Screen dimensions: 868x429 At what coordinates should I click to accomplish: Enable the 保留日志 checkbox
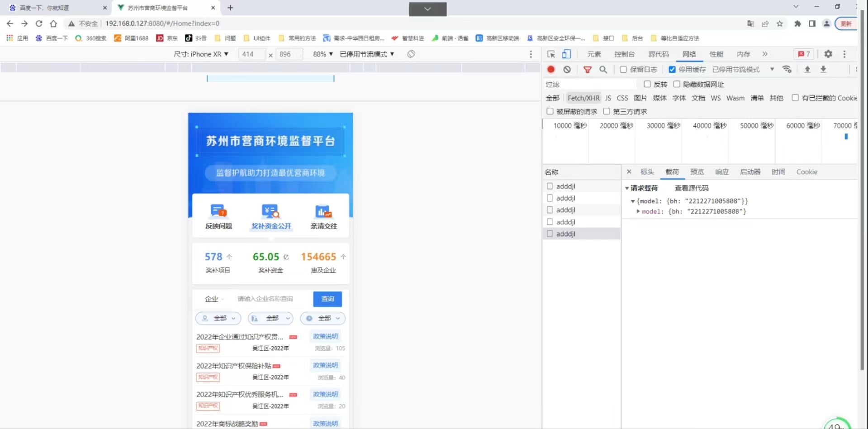tap(623, 69)
